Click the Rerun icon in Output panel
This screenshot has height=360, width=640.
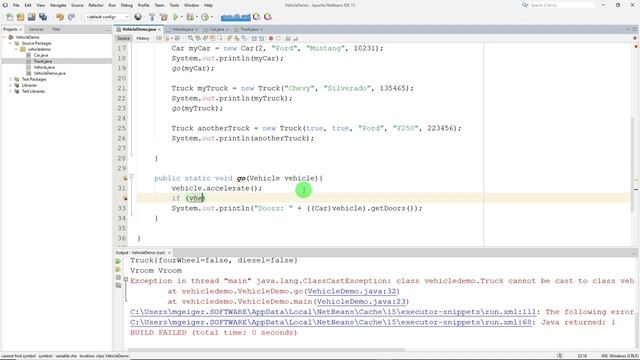[118, 261]
